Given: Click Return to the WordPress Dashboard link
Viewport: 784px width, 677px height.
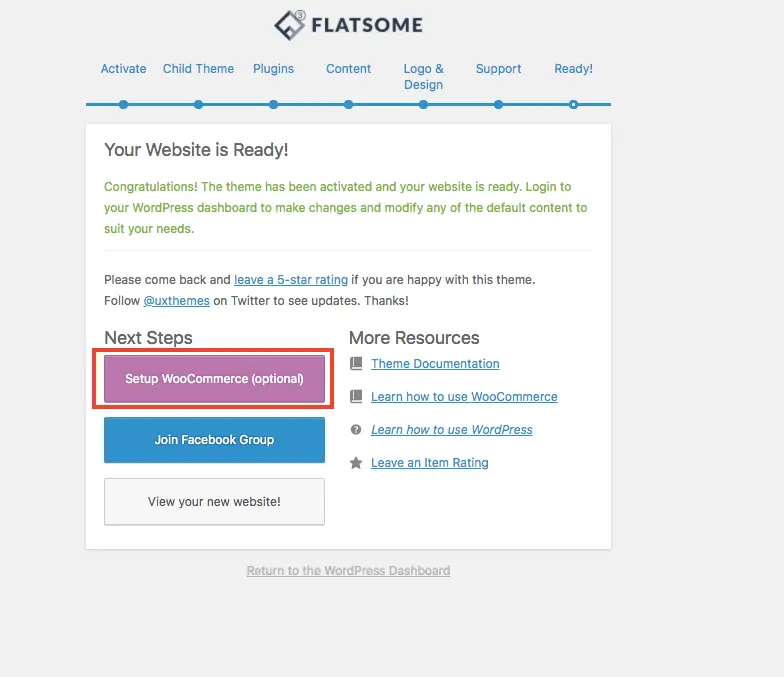Looking at the screenshot, I should pyautogui.click(x=348, y=570).
